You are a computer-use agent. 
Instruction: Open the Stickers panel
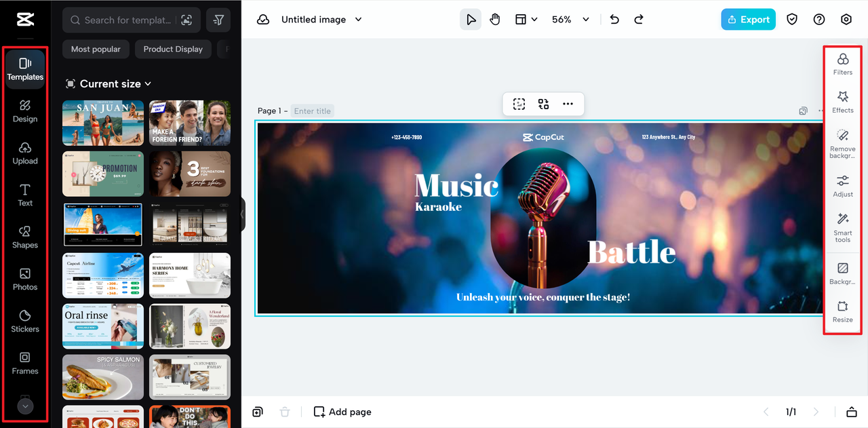click(25, 322)
